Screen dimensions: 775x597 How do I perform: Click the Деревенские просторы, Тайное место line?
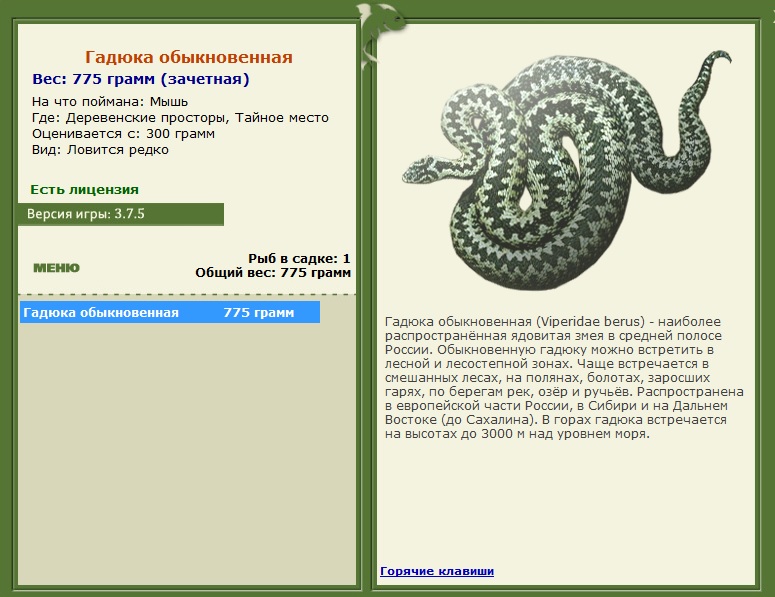[180, 118]
